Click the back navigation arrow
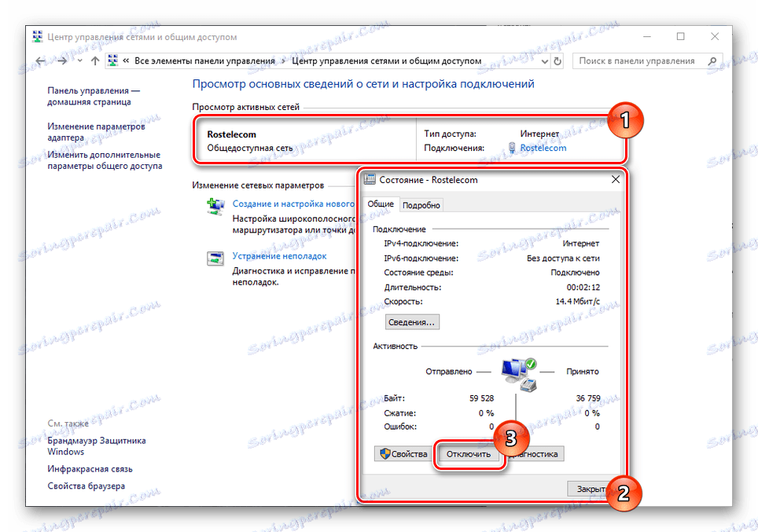 [39, 61]
